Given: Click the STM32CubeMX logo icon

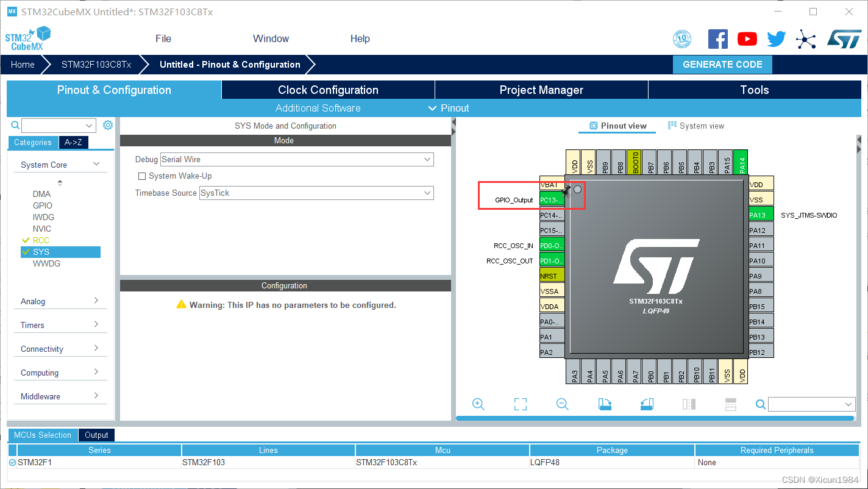Looking at the screenshot, I should click(x=27, y=38).
